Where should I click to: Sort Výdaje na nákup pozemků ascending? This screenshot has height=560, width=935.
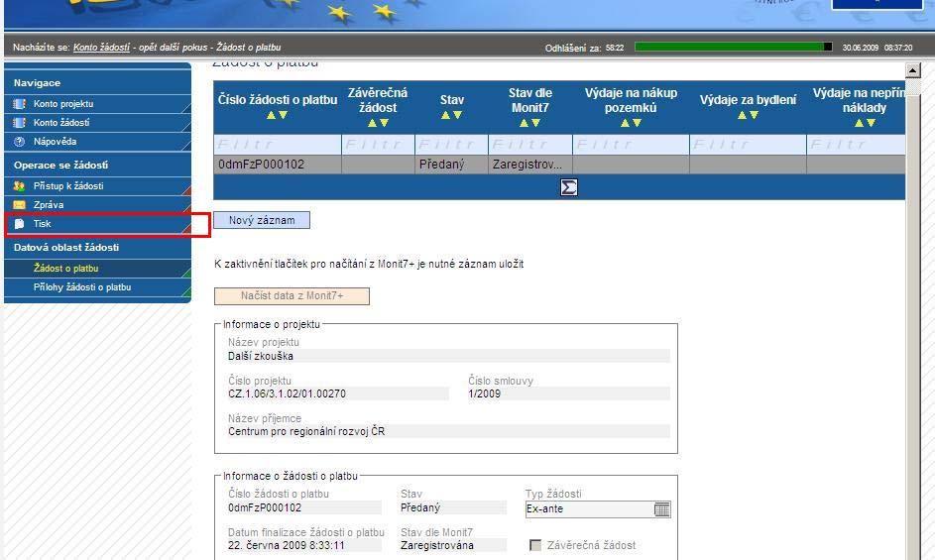(x=625, y=123)
